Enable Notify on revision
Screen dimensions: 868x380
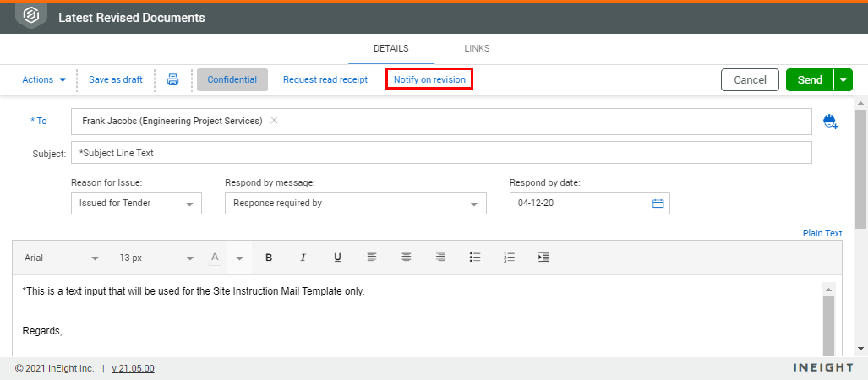pos(429,79)
